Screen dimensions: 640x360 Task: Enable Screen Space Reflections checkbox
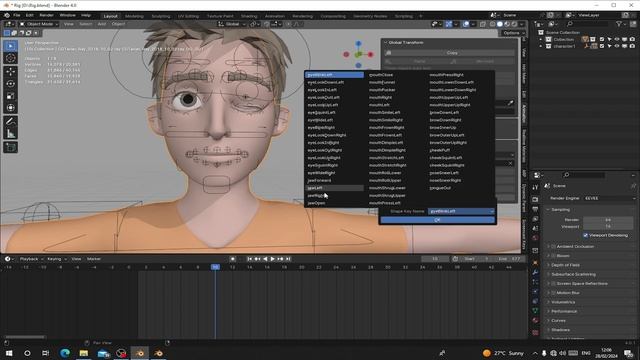(554, 283)
